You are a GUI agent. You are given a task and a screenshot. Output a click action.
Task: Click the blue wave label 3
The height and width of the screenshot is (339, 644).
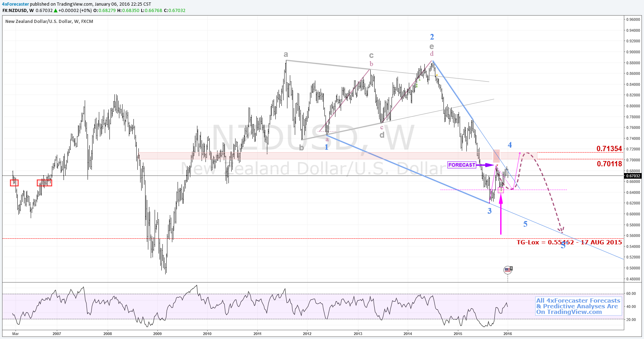click(489, 211)
